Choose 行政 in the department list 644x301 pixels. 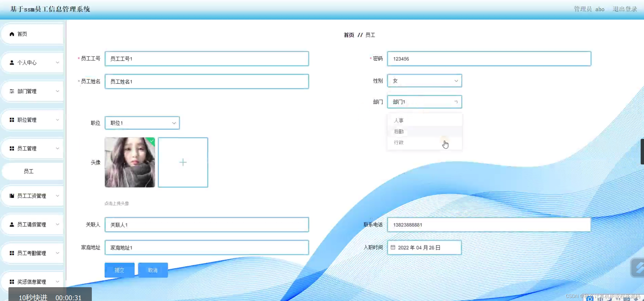399,142
